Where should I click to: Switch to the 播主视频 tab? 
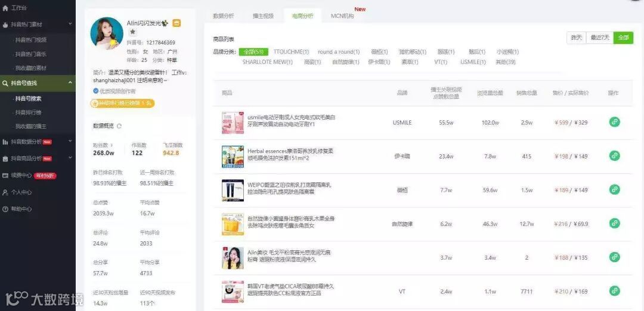(x=264, y=16)
